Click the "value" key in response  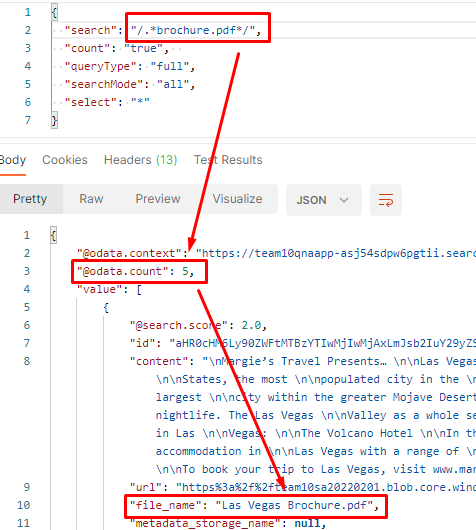click(x=100, y=289)
